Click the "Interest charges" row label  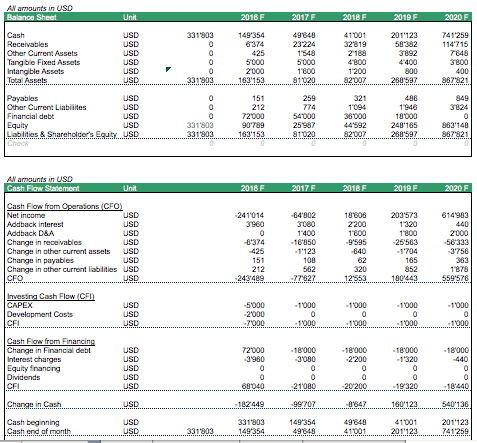click(x=34, y=359)
